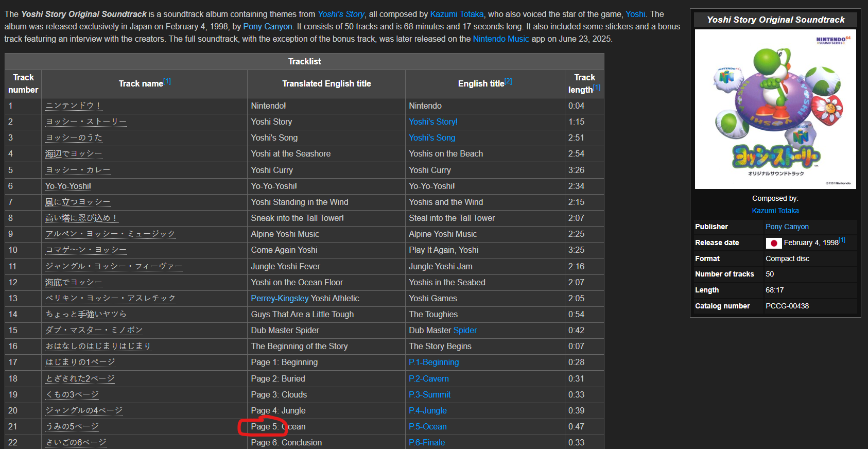Open the Nintendo Music link
The image size is (868, 449).
[x=501, y=39]
